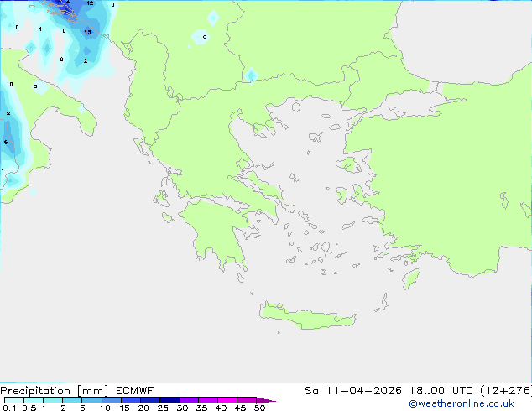Click the "35" legend label

click(201, 408)
